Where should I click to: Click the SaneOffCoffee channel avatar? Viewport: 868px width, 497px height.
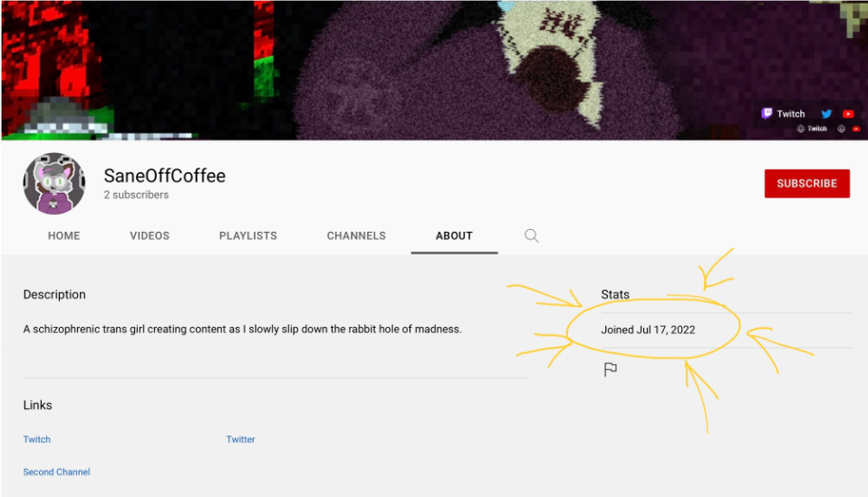tap(54, 184)
